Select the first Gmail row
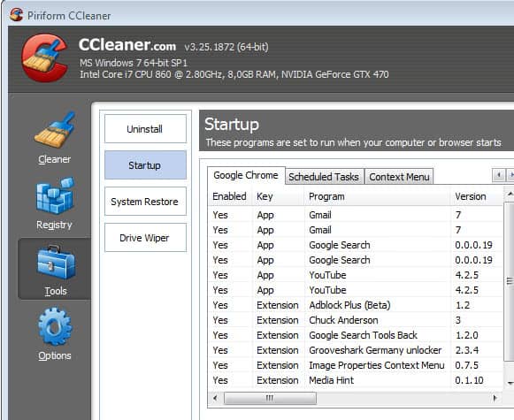Screen dimensions: 514x420 tap(355, 215)
